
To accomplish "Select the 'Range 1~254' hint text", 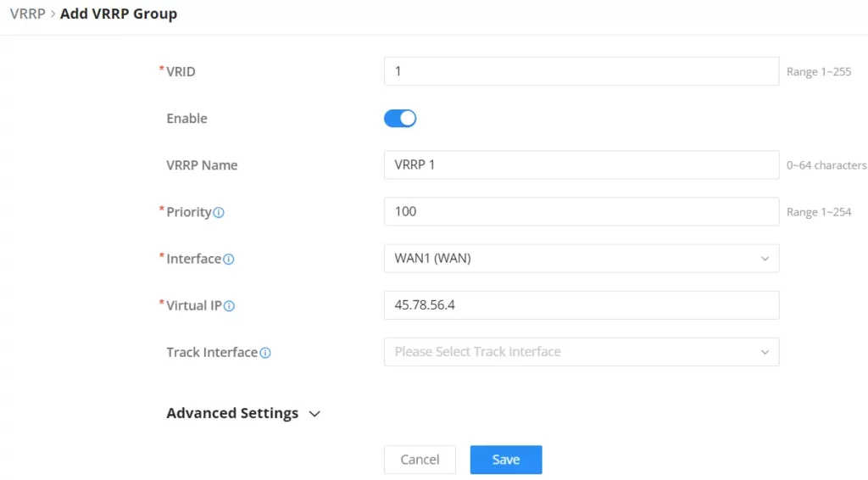I will [x=819, y=212].
